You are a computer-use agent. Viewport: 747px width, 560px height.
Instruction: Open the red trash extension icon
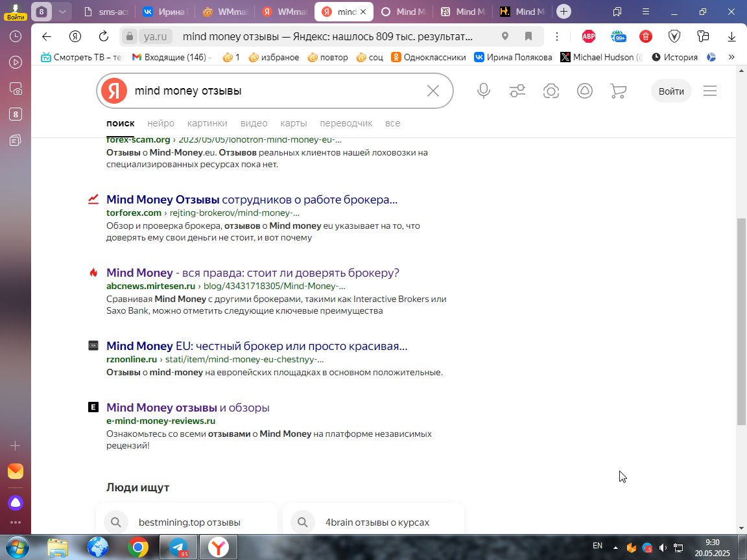(x=646, y=36)
